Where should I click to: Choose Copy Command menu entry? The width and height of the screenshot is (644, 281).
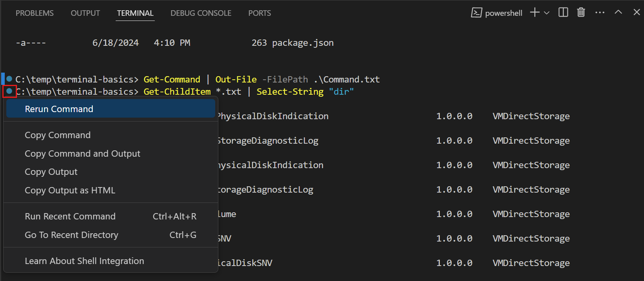58,135
